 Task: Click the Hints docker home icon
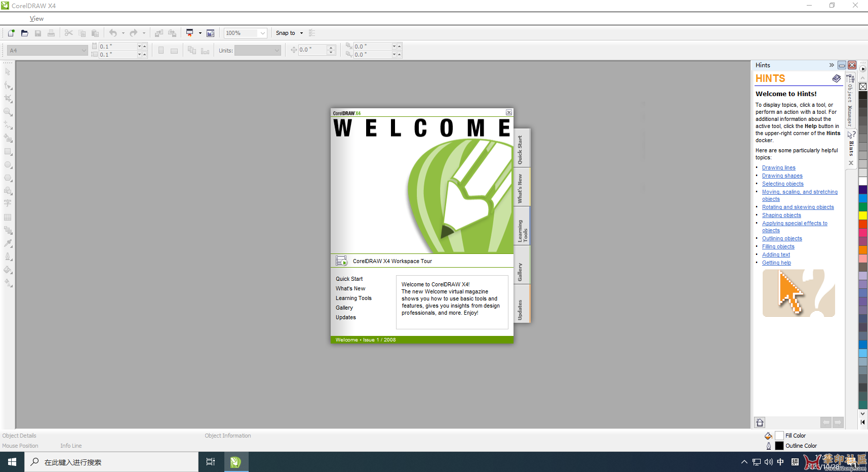pyautogui.click(x=760, y=422)
